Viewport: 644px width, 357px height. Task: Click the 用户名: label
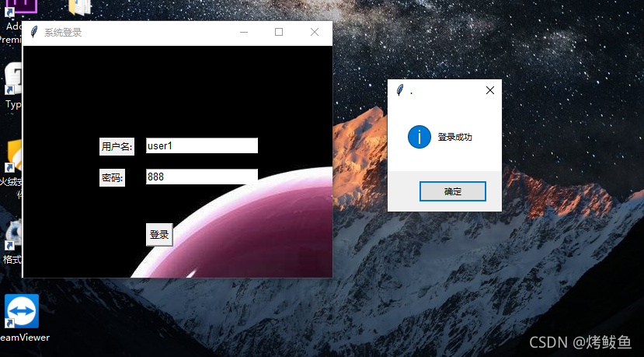point(117,146)
